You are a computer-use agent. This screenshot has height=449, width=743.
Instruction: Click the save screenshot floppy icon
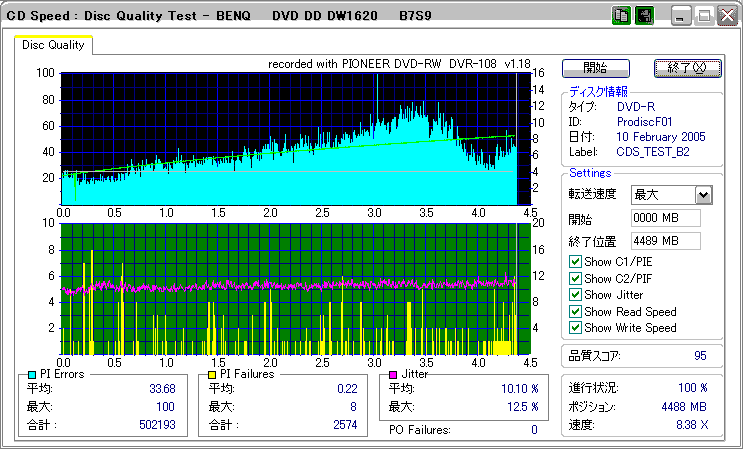tap(645, 16)
